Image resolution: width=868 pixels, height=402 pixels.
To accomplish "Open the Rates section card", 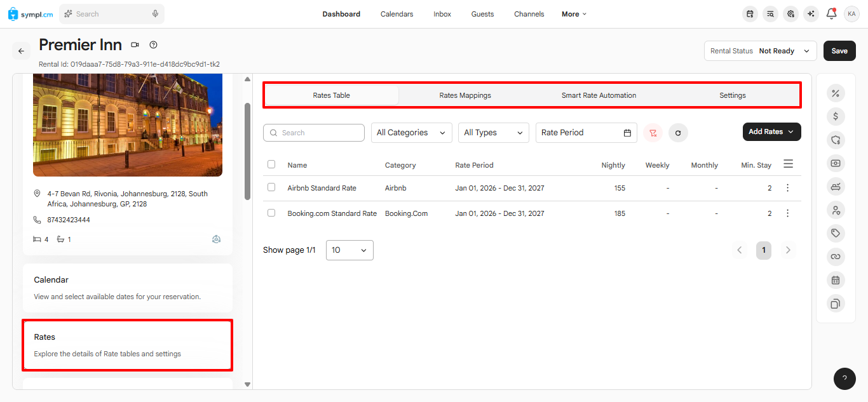I will point(128,345).
